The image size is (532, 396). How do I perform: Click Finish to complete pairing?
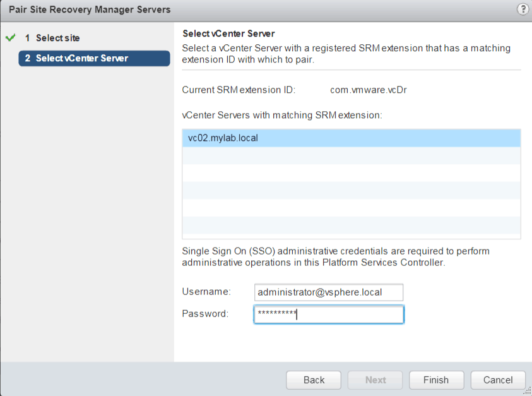436,380
